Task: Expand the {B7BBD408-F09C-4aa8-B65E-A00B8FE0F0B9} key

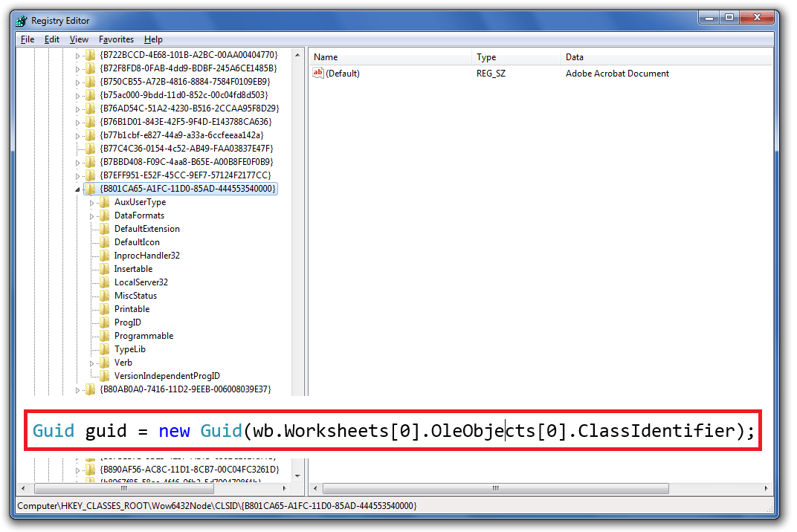Action: 77,161
